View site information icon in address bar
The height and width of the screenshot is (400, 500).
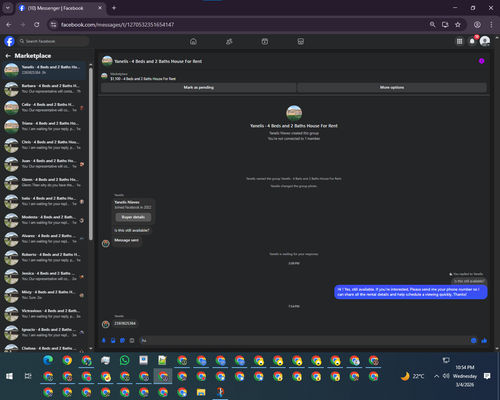point(53,25)
